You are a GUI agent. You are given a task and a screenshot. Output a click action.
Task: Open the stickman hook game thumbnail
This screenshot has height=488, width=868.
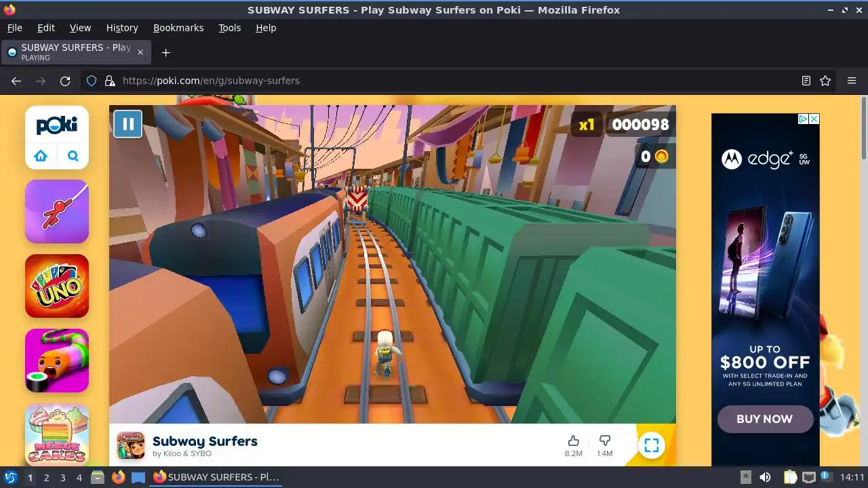pyautogui.click(x=57, y=211)
